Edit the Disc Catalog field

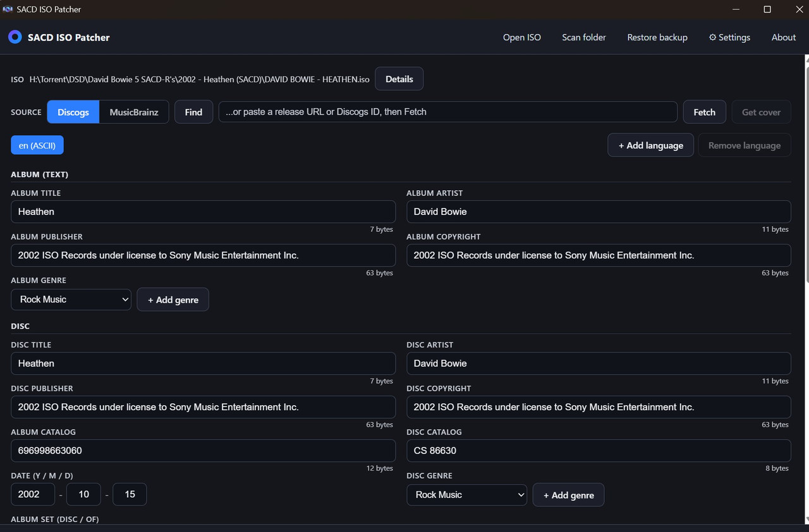tap(599, 450)
